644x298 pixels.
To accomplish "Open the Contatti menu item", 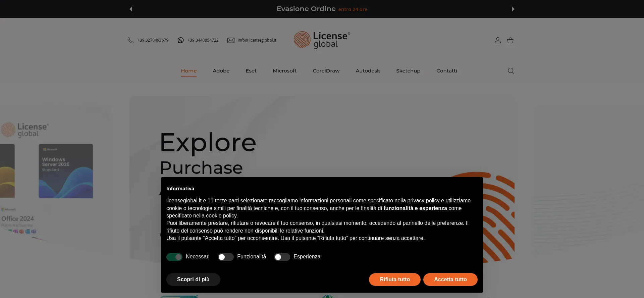I will click(447, 71).
